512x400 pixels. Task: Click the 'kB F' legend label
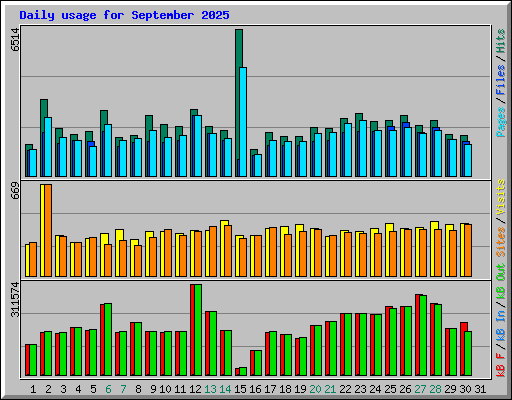tap(500, 365)
